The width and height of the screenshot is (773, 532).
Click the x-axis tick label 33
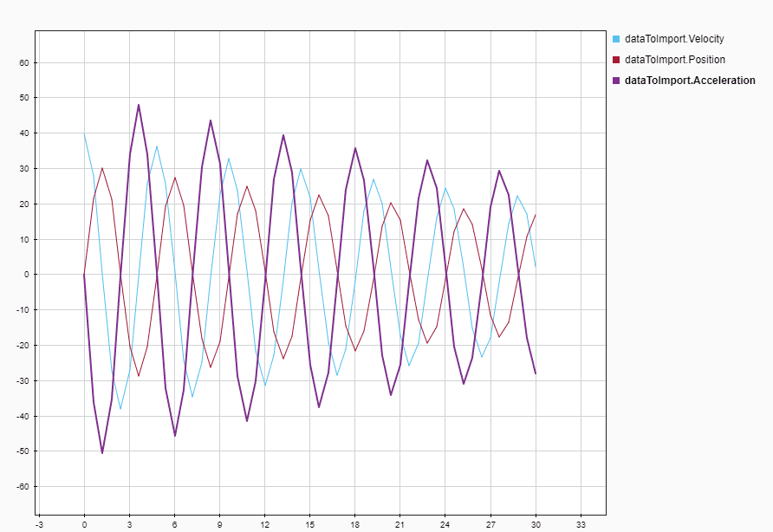click(581, 524)
